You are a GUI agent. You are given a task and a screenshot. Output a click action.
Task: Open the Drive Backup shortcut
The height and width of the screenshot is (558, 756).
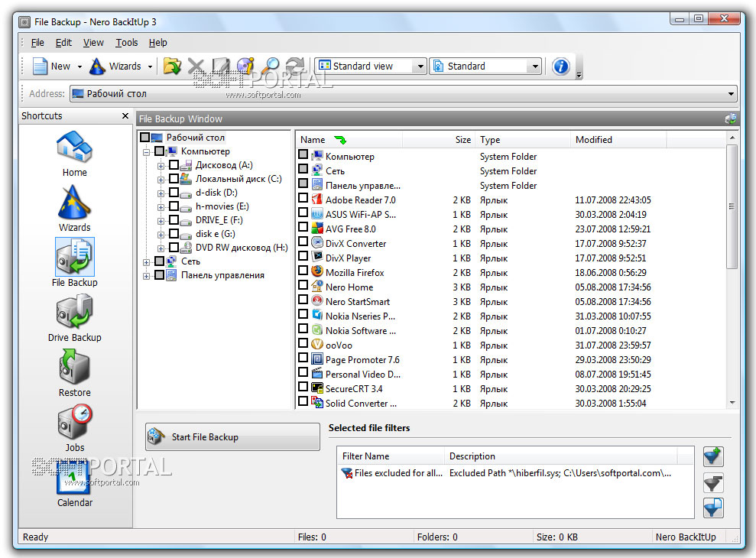[x=74, y=318]
